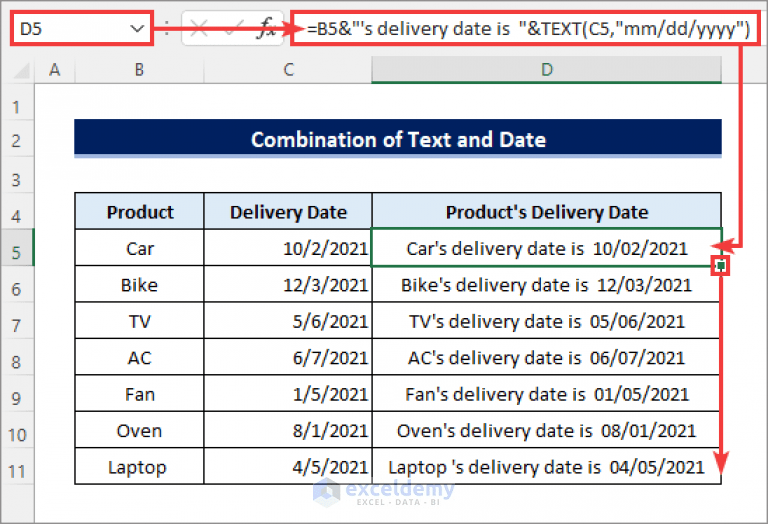
Task: Select the date cell 6/7/2021
Action: (288, 357)
